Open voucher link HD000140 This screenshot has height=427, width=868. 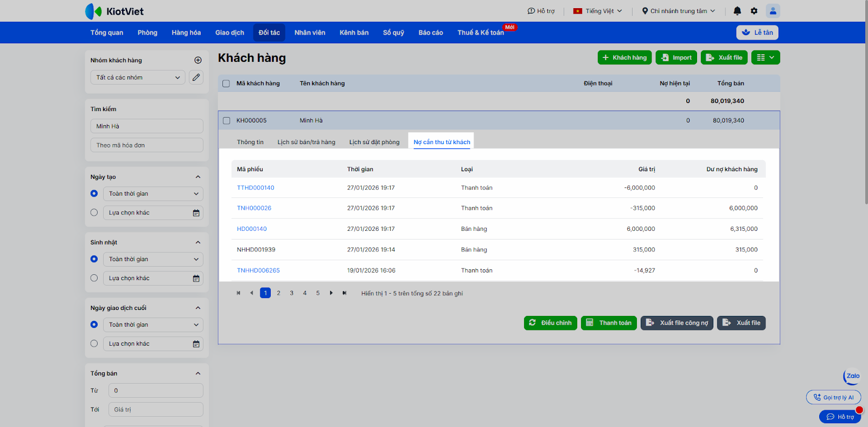(x=252, y=229)
